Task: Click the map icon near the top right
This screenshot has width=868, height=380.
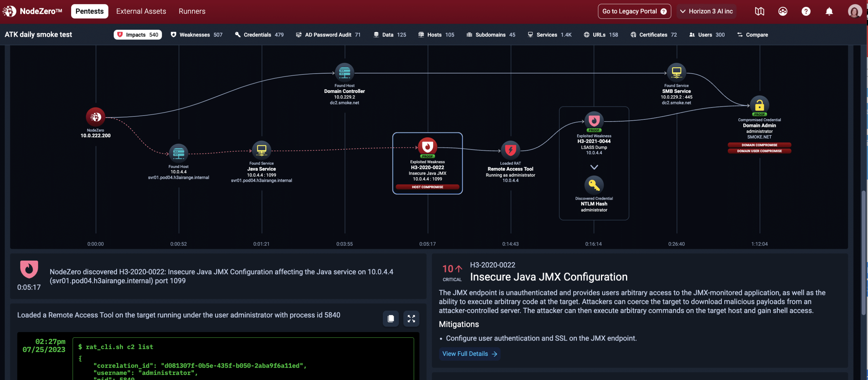Action: 759,11
